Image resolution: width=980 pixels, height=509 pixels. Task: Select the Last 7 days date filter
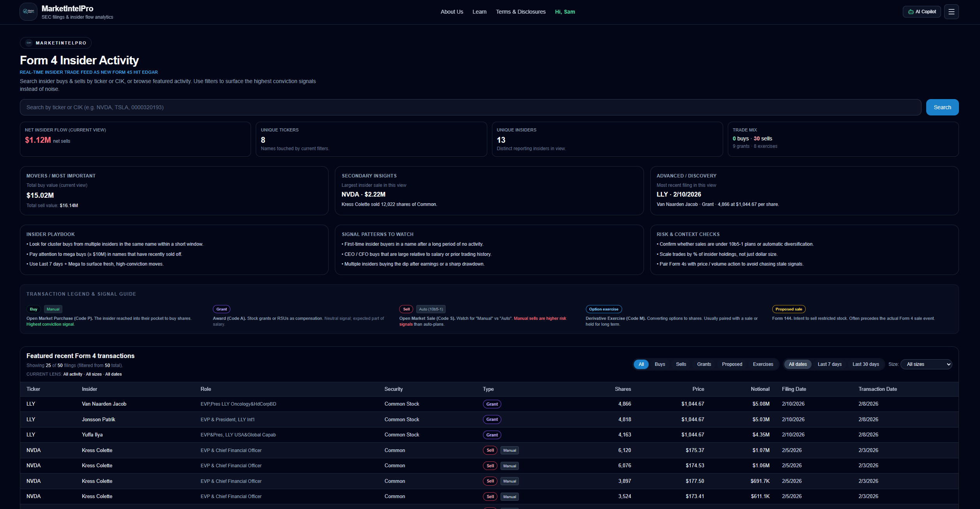coord(829,364)
